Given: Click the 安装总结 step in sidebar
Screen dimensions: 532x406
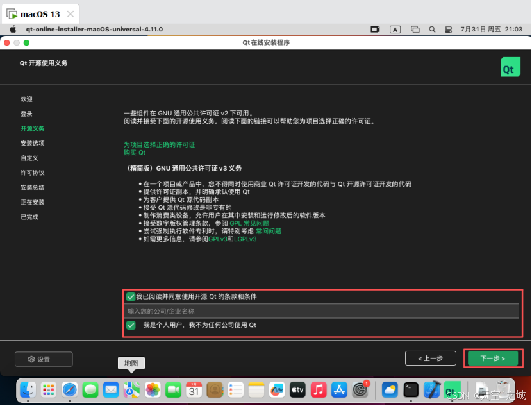Looking at the screenshot, I should 33,188.
